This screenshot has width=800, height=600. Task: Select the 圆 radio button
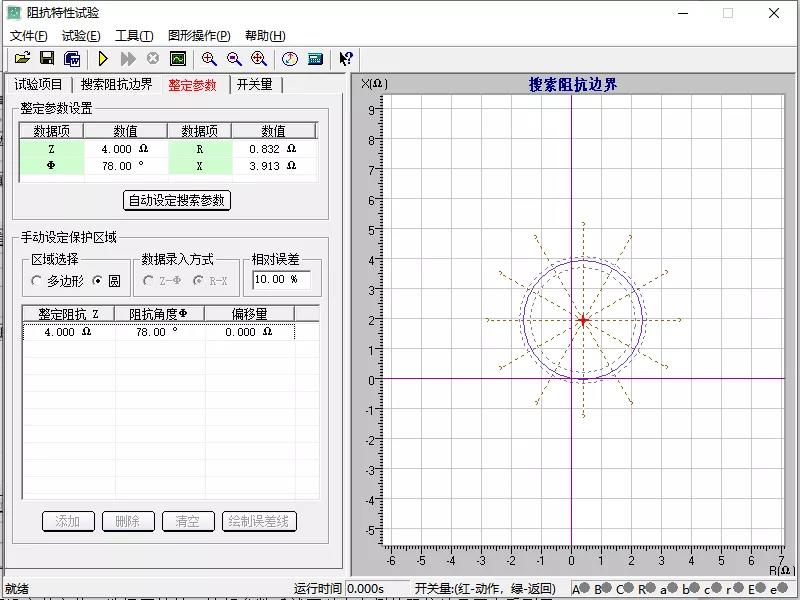(x=97, y=281)
